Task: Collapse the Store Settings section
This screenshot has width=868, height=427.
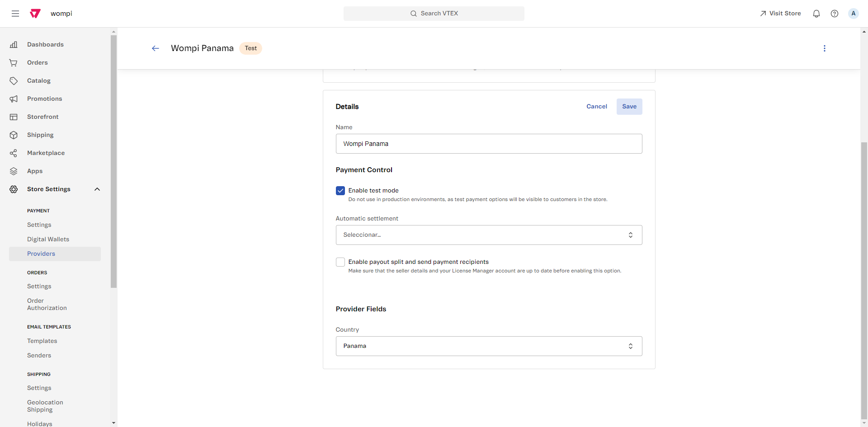Action: 97,189
